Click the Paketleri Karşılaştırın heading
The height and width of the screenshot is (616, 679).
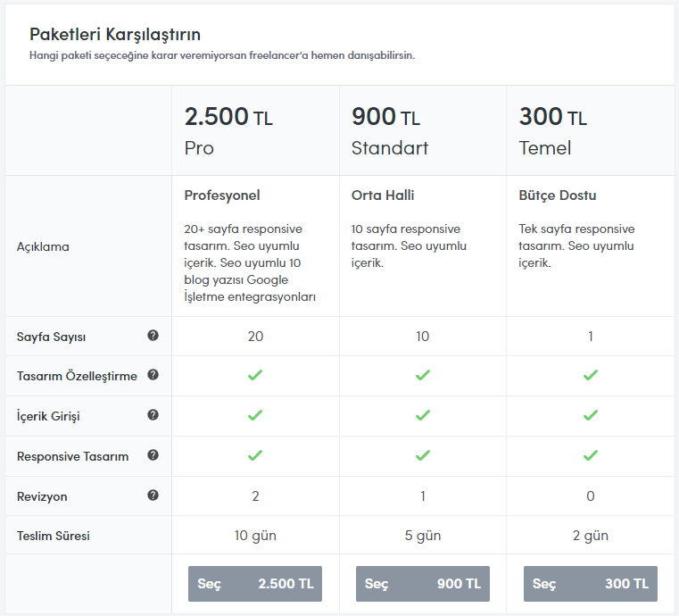[x=115, y=34]
